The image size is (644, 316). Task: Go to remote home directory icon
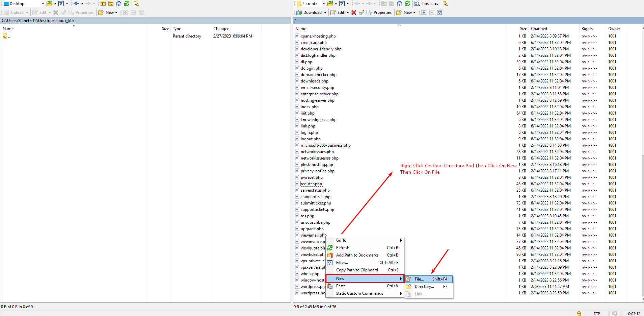click(400, 3)
